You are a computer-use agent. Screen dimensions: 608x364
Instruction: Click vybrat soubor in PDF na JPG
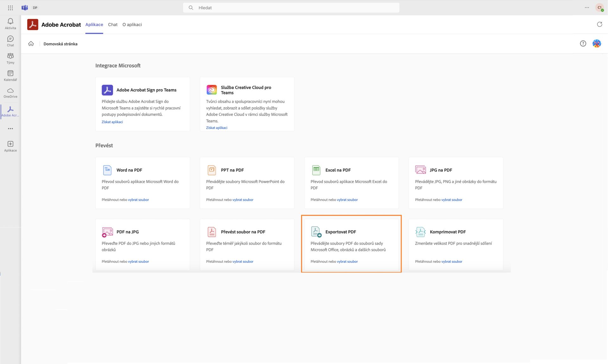(138, 261)
